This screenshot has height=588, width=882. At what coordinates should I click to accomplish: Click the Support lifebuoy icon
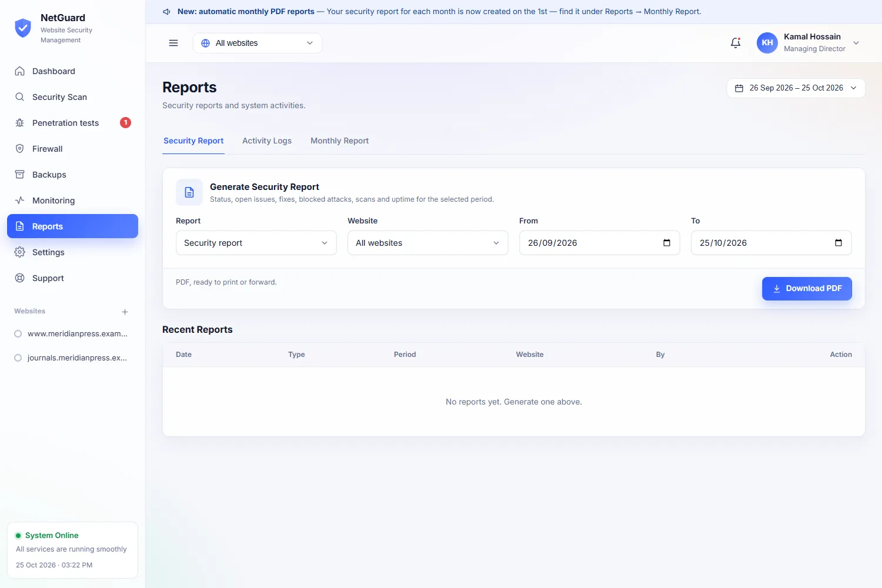20,278
